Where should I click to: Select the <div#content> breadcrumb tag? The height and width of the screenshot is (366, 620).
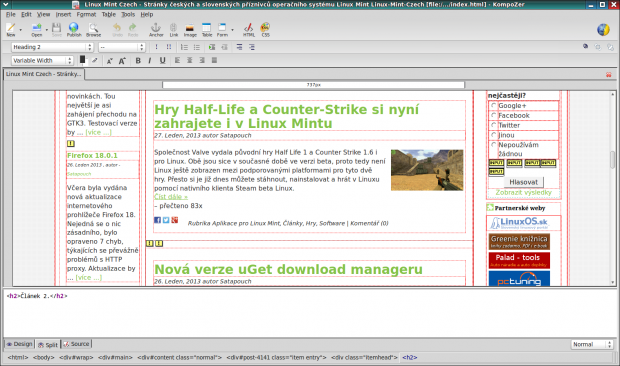pyautogui.click(x=180, y=357)
